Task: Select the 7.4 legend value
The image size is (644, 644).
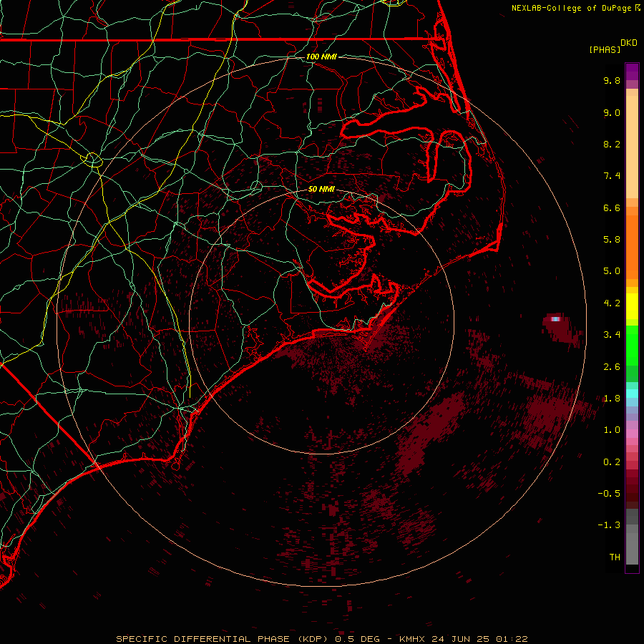Action: (612, 176)
